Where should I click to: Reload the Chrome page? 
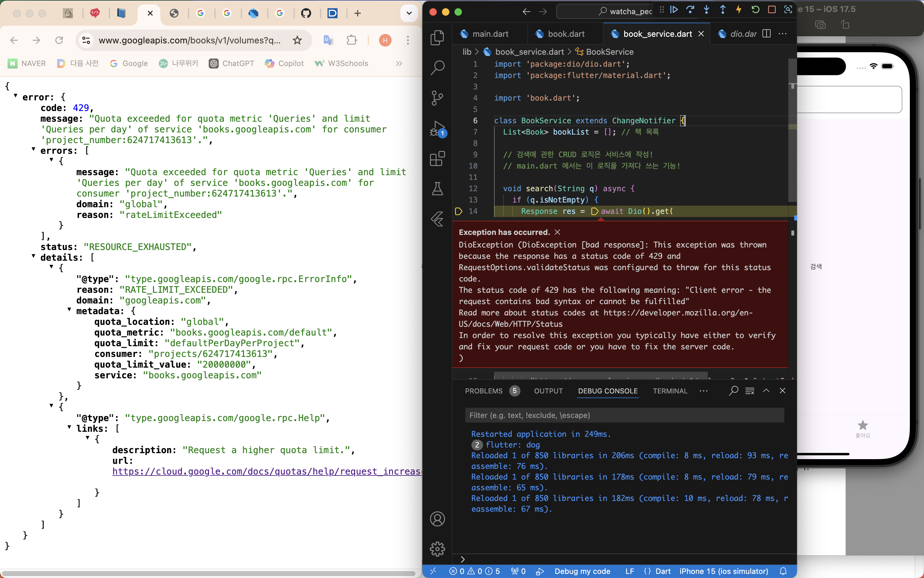tap(59, 40)
